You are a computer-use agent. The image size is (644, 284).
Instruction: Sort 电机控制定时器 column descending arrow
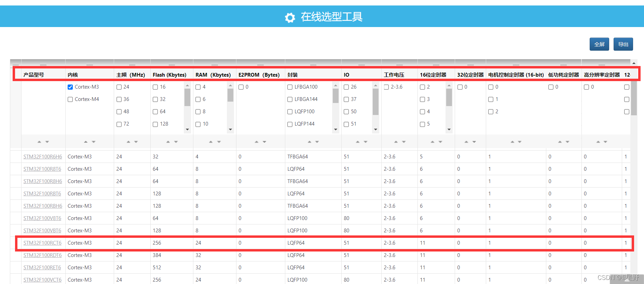(x=520, y=142)
